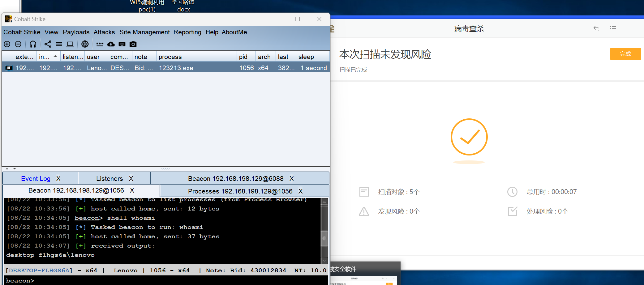Click the handled risks checkbox icon
Viewport: 644px width, 285px height.
513,211
